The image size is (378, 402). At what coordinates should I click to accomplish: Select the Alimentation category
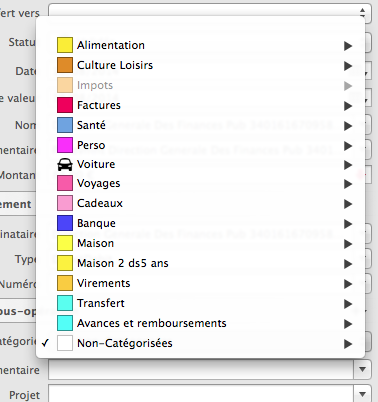pyautogui.click(x=200, y=45)
